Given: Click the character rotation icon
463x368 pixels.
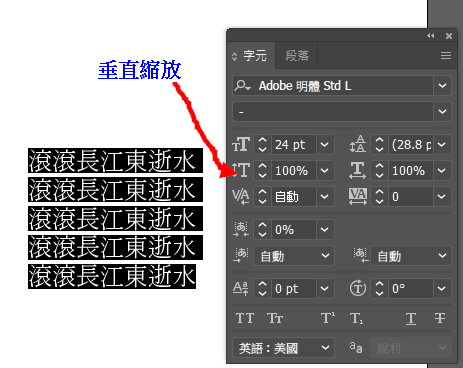Looking at the screenshot, I should point(358,288).
